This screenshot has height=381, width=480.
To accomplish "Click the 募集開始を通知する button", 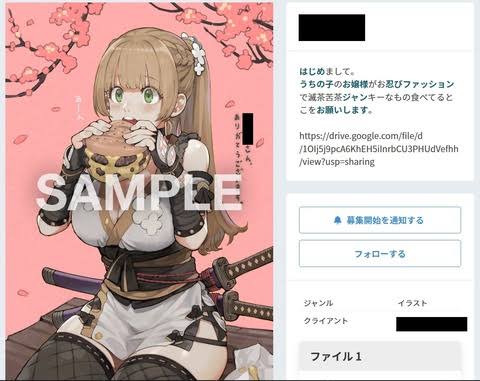I will (380, 220).
